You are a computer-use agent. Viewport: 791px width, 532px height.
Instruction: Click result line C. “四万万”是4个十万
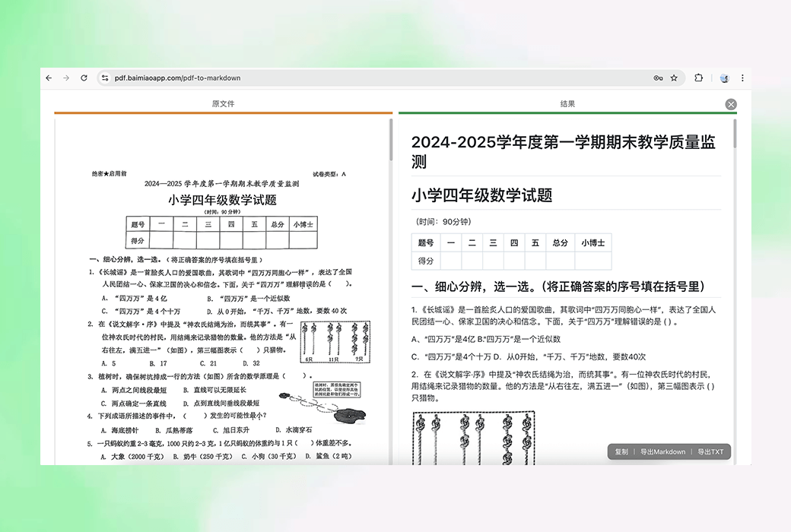pos(528,356)
